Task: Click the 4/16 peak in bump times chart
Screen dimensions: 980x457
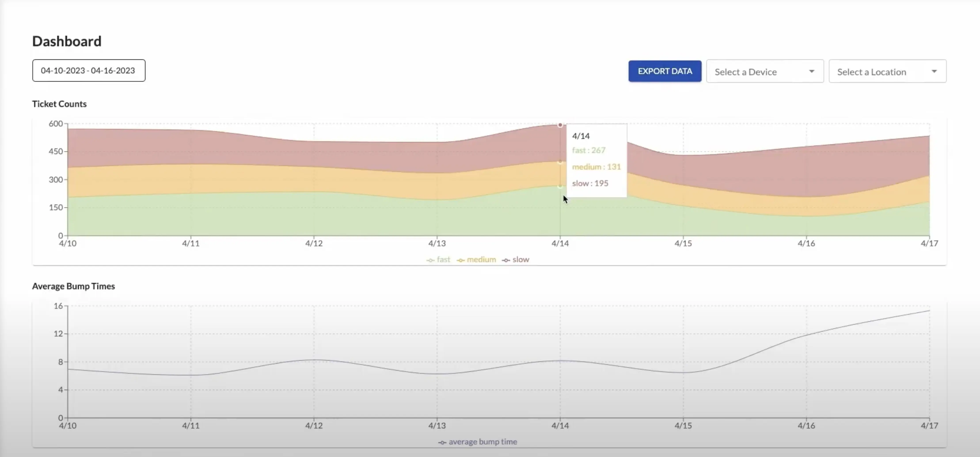Action: 807,335
